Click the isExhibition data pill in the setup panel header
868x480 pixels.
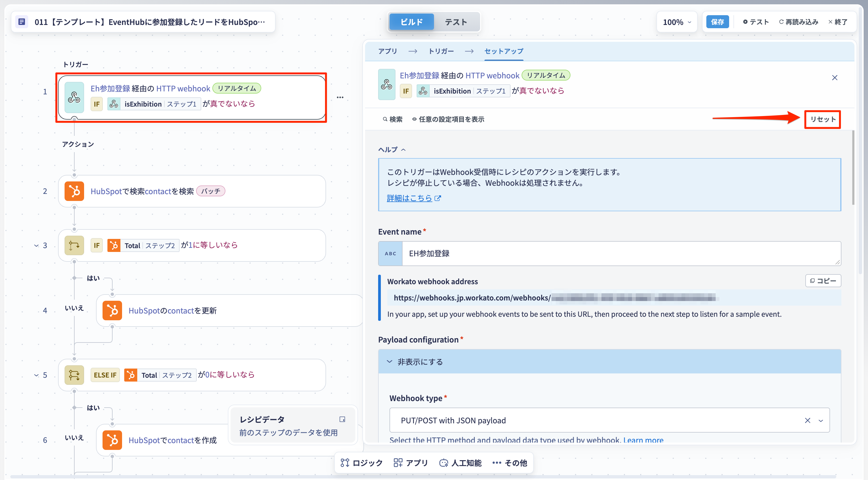[463, 91]
